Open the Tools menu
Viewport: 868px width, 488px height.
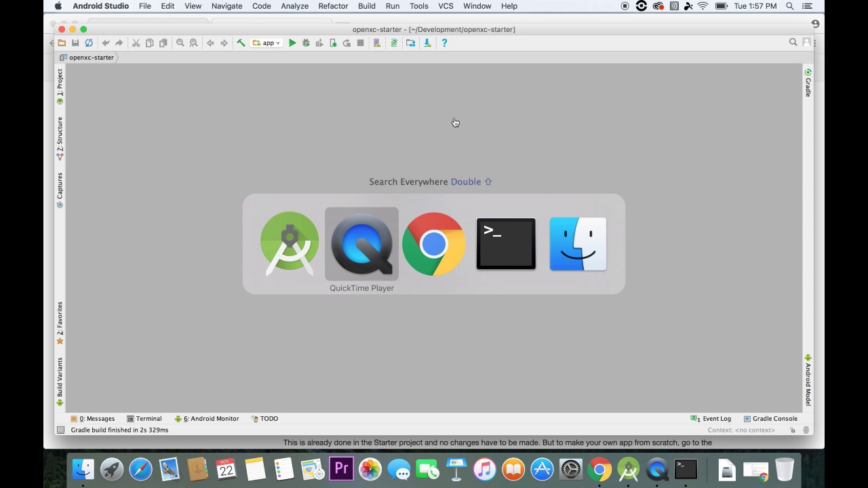point(419,6)
